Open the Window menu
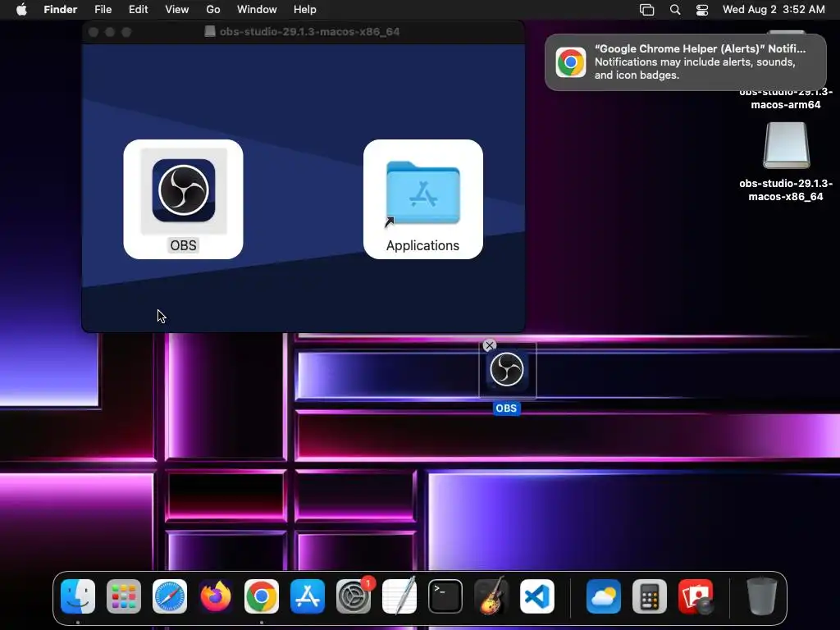The height and width of the screenshot is (630, 840). click(257, 10)
